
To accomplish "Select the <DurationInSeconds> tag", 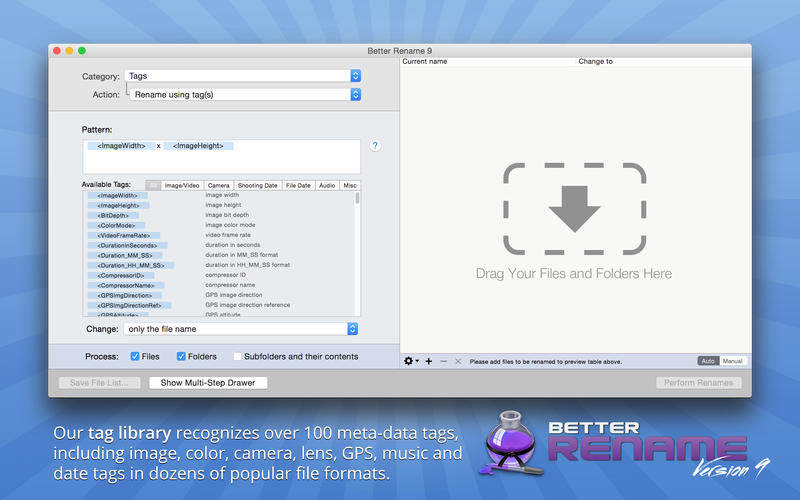I will pyautogui.click(x=127, y=245).
